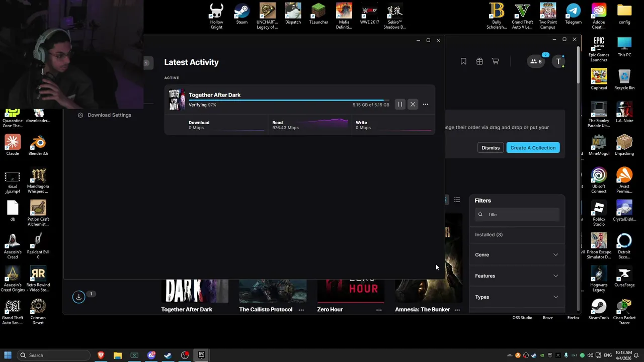The width and height of the screenshot is (644, 362).
Task: Cancel the Together After Dark download
Action: coord(413,105)
